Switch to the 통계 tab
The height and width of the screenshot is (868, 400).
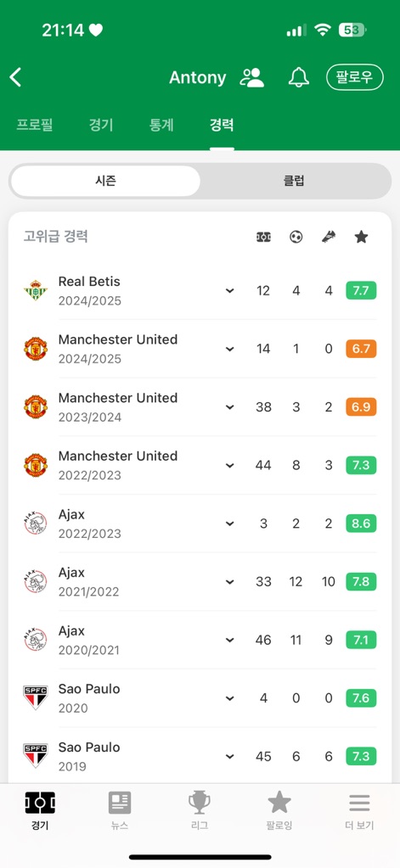click(161, 125)
